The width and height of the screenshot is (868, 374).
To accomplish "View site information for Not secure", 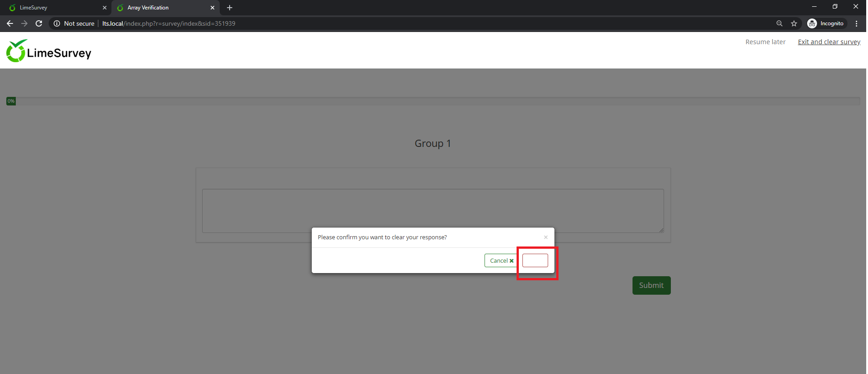I will pos(74,23).
